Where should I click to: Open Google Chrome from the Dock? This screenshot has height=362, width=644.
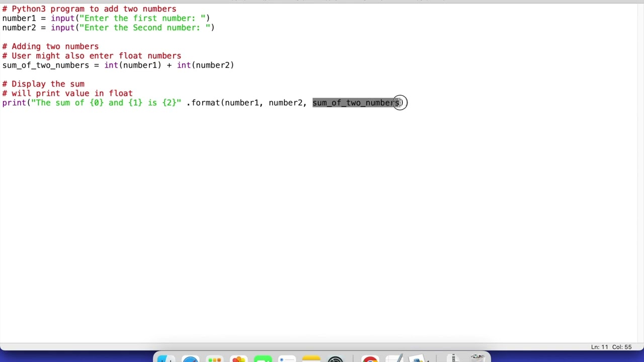(370, 359)
